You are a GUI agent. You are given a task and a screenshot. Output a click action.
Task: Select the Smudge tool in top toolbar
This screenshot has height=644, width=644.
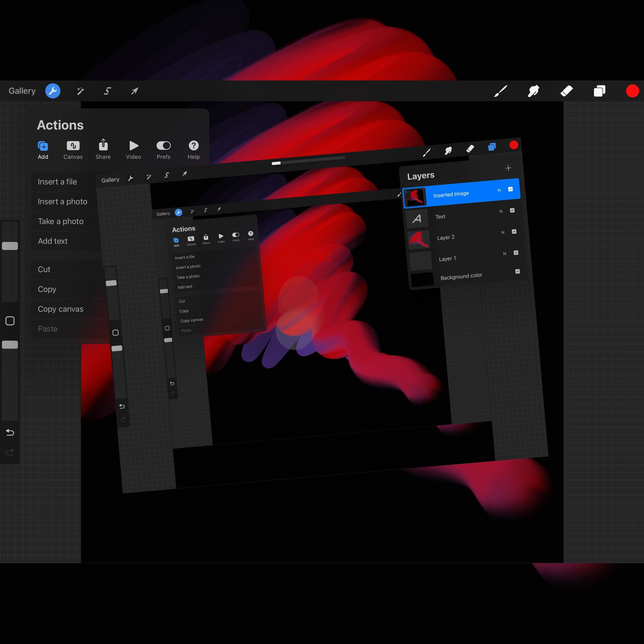(x=533, y=91)
